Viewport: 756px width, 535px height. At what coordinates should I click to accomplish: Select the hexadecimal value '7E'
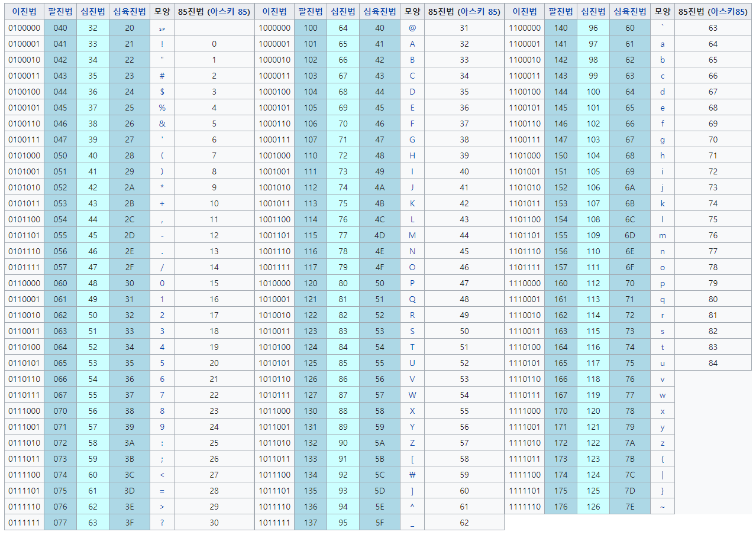[630, 507]
